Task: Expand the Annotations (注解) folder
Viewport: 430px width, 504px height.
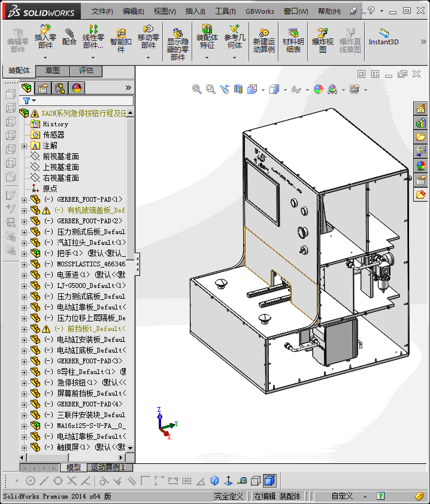Action: 24,146
